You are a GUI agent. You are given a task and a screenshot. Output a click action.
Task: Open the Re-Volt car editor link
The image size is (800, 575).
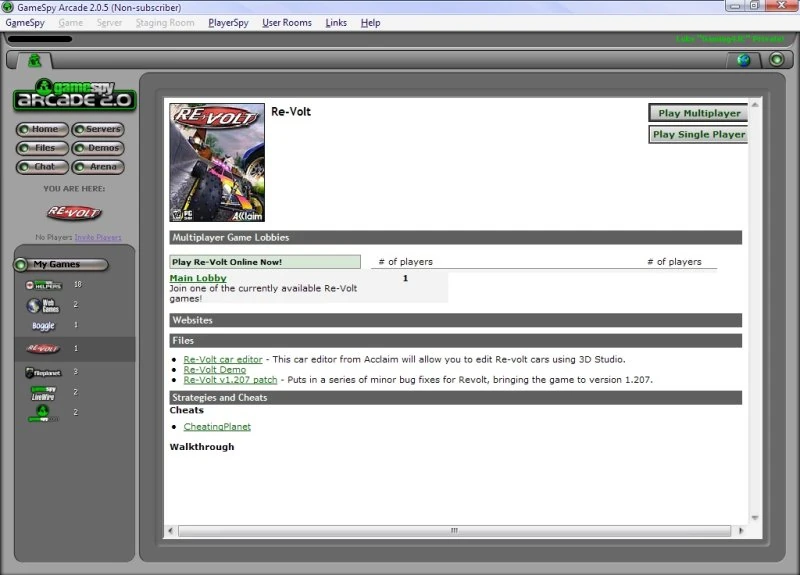223,359
